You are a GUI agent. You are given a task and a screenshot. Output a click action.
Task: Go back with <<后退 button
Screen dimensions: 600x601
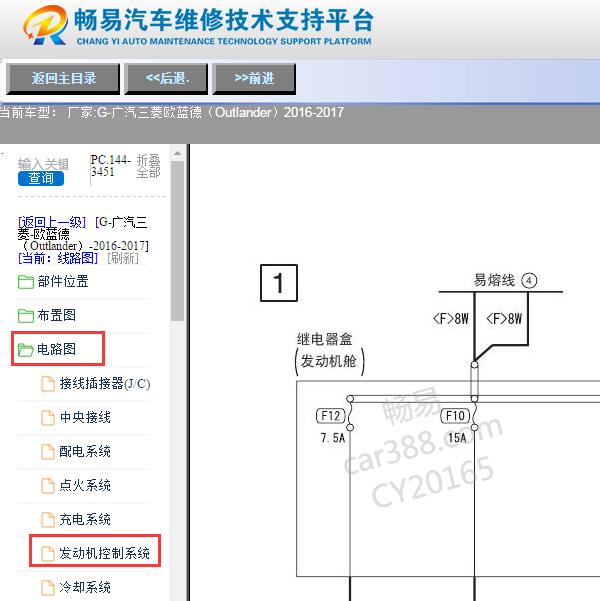tap(166, 79)
